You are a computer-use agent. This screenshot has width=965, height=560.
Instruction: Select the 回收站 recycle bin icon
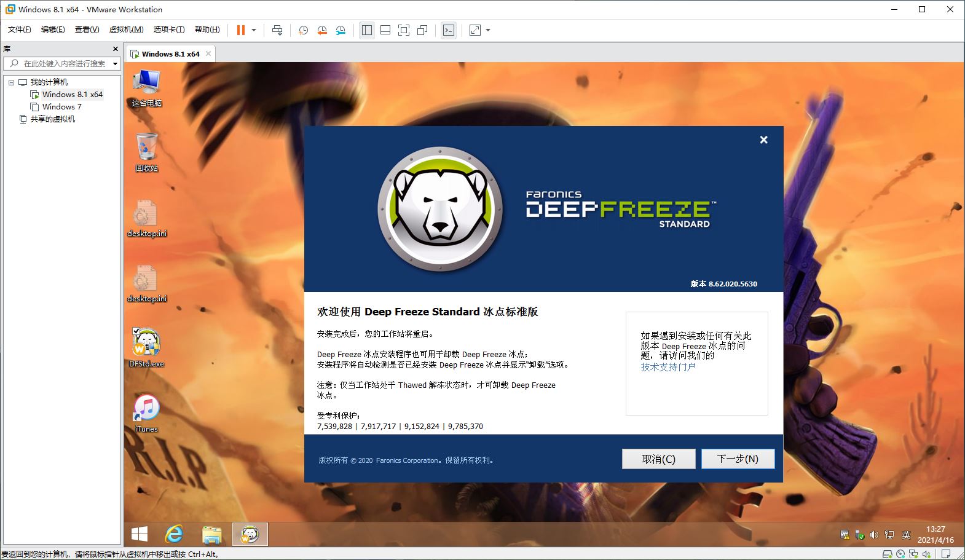[x=146, y=152]
